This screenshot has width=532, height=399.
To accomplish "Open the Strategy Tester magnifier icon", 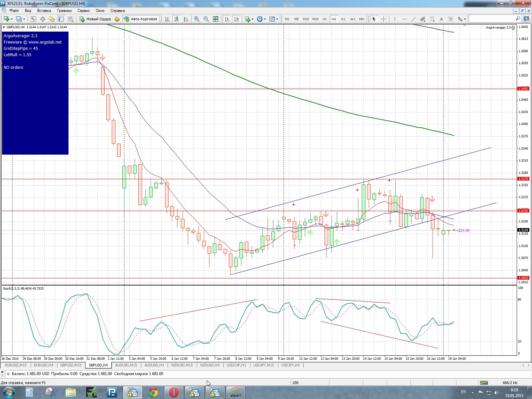I will 70,19.
